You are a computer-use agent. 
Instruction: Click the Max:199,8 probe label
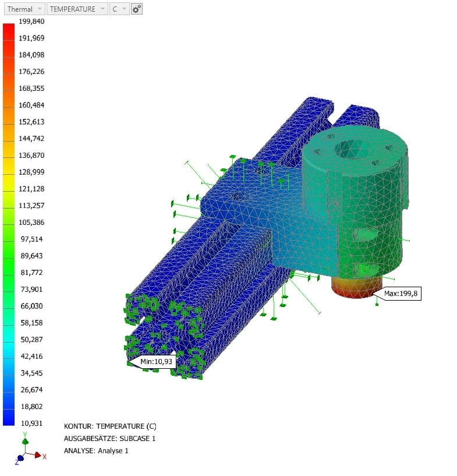[x=401, y=294]
